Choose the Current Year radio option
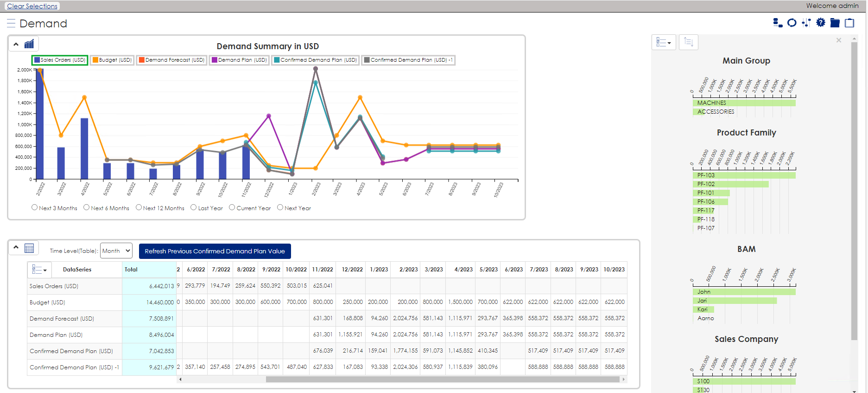 (232, 207)
